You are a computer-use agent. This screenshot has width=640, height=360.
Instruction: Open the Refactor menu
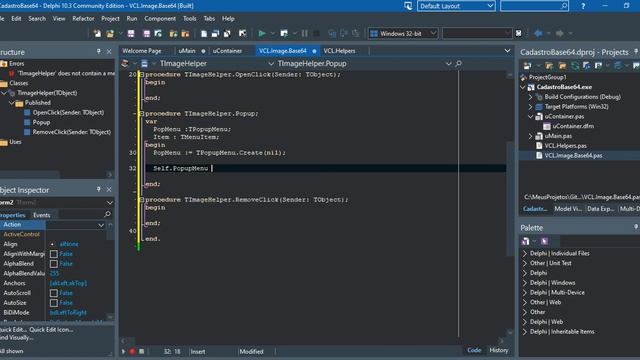[x=83, y=19]
